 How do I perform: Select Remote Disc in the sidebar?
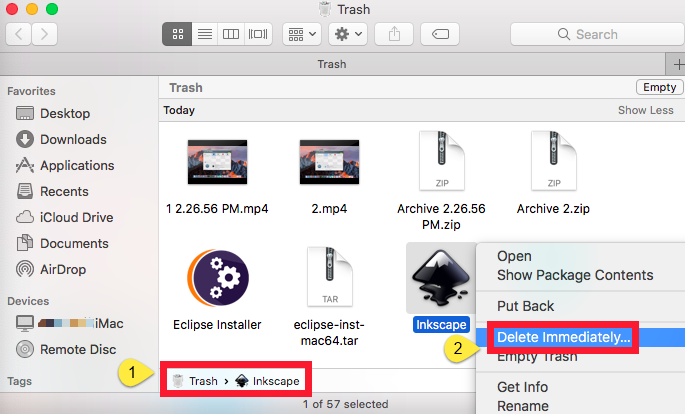[66, 349]
